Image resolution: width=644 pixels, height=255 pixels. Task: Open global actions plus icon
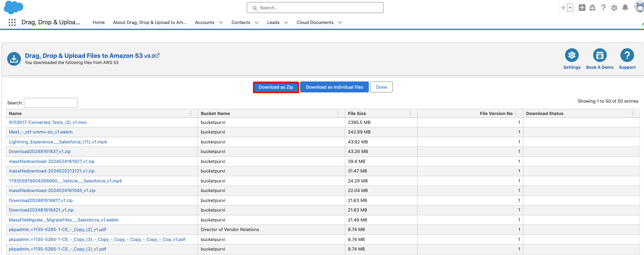click(x=582, y=8)
